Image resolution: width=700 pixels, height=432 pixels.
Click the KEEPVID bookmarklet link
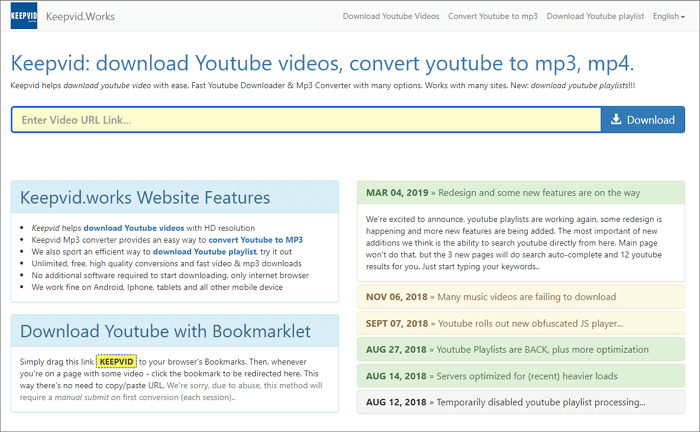pyautogui.click(x=117, y=360)
